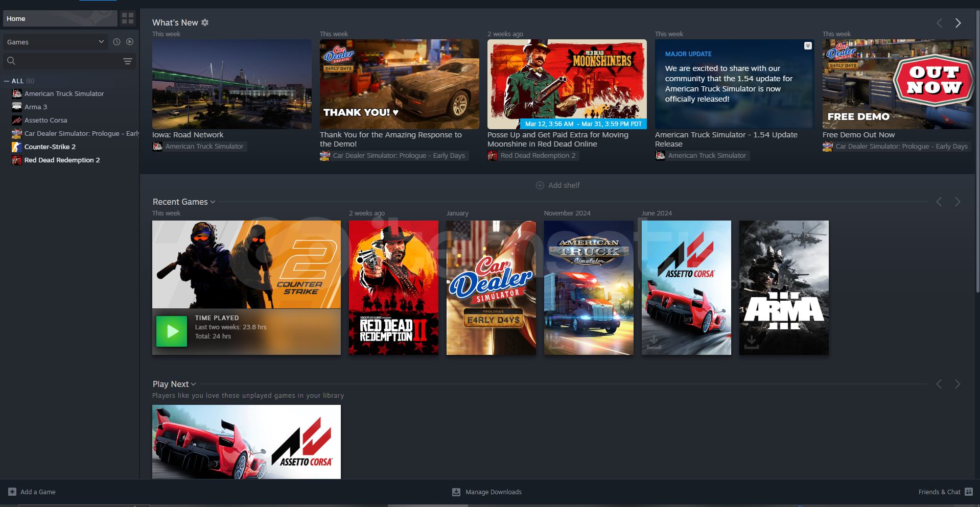The image size is (980, 507).
Task: Open Friends & Chat window icon
Action: (969, 492)
